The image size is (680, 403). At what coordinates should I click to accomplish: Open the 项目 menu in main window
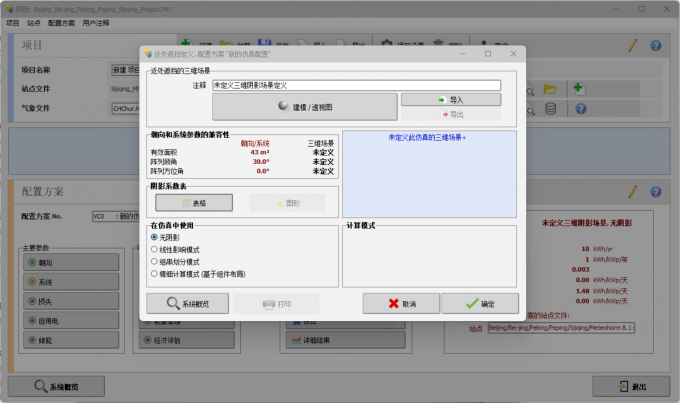(x=13, y=23)
